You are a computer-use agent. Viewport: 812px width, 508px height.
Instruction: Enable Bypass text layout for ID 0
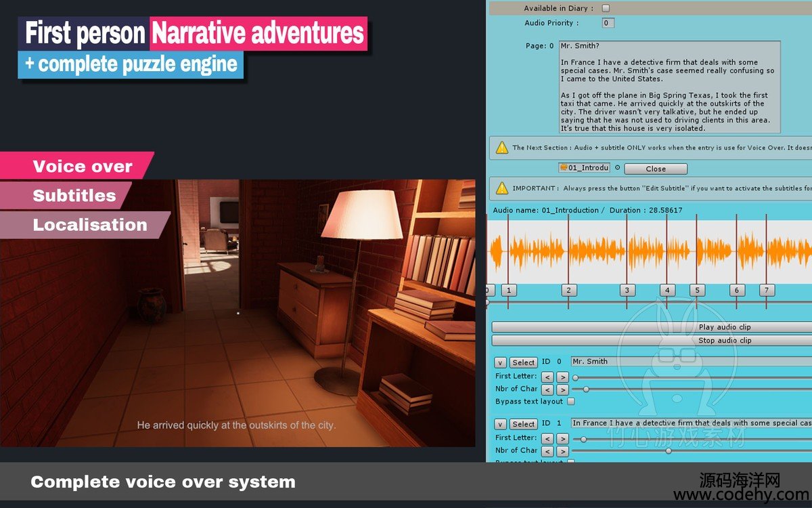(x=570, y=402)
